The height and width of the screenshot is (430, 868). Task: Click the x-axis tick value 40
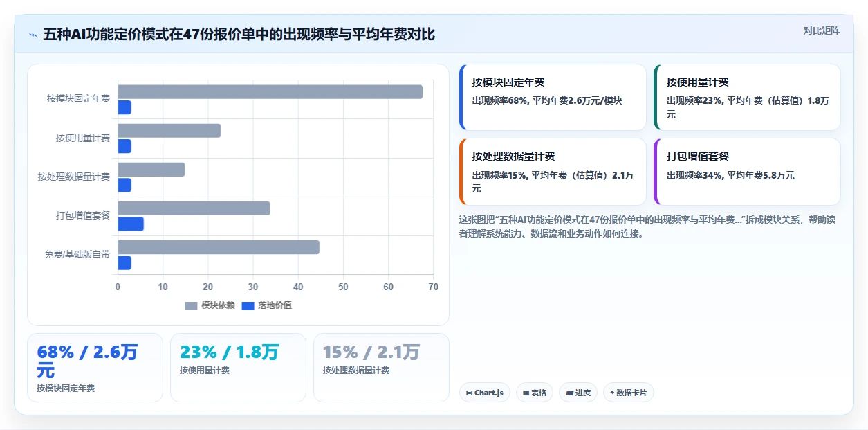point(298,287)
